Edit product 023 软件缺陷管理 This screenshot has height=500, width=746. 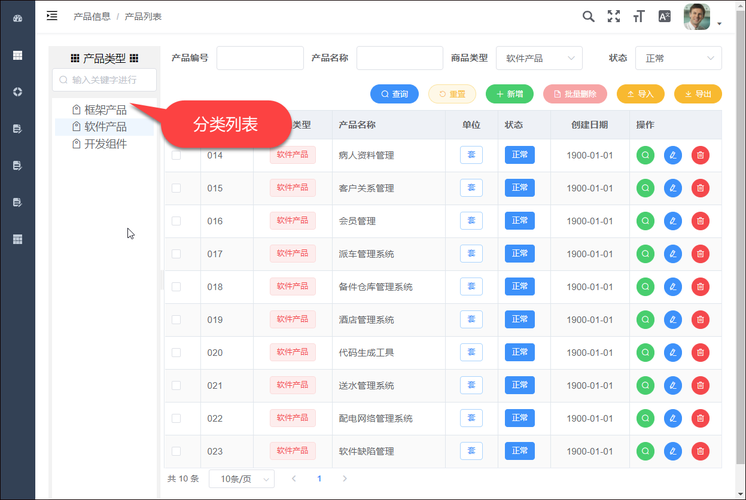[673, 451]
